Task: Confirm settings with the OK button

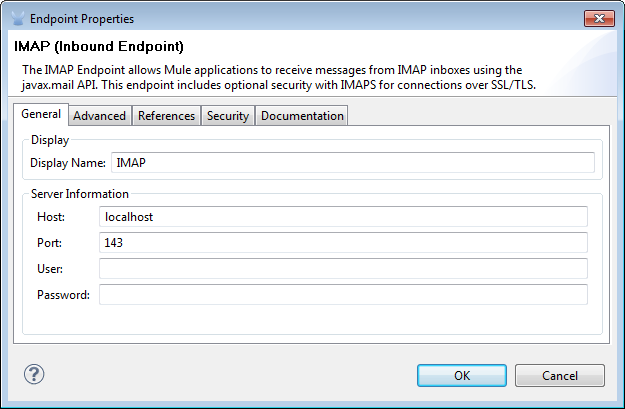Action: click(462, 376)
